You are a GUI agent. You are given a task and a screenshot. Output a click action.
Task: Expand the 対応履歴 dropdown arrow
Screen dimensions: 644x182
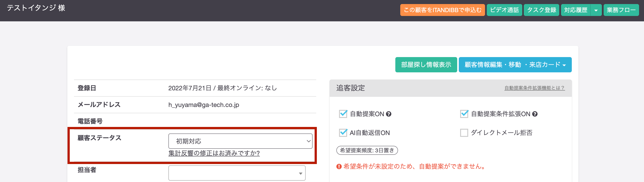pyautogui.click(x=596, y=10)
